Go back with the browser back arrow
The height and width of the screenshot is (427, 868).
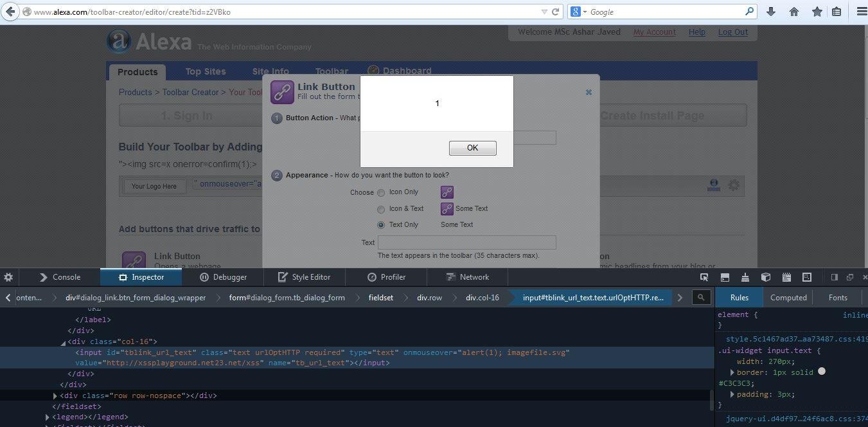tap(9, 12)
